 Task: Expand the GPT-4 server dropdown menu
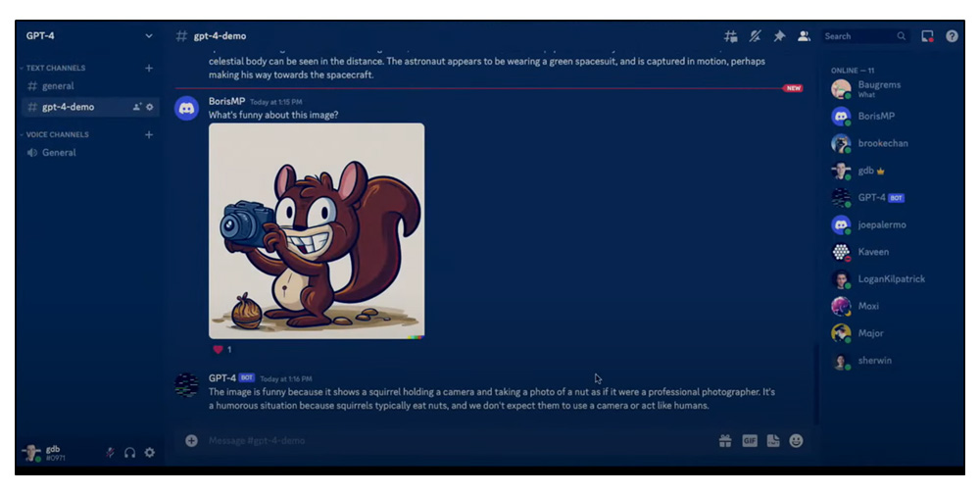[x=149, y=36]
